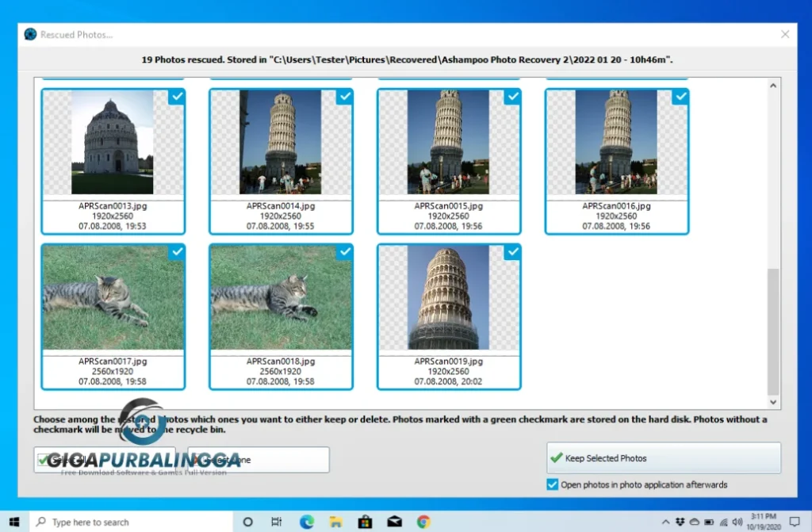This screenshot has width=812, height=532.
Task: Disable Open photos in photo application afterwards
Action: [x=553, y=484]
